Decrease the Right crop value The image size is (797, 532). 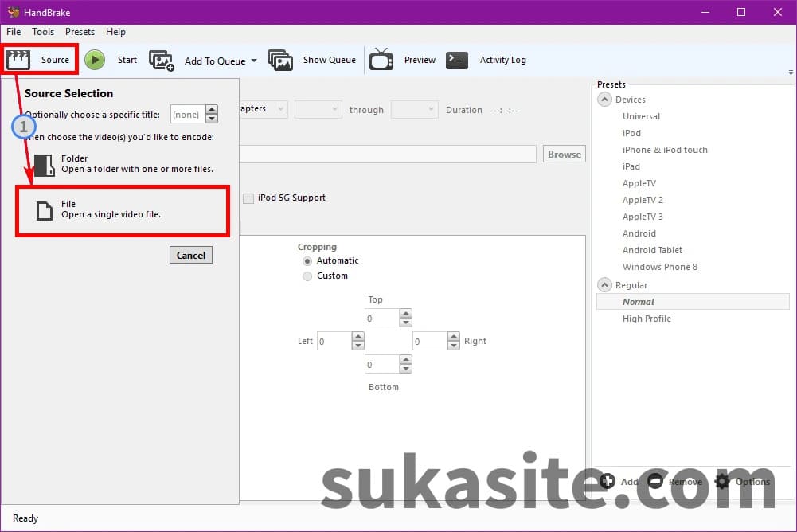click(x=453, y=346)
